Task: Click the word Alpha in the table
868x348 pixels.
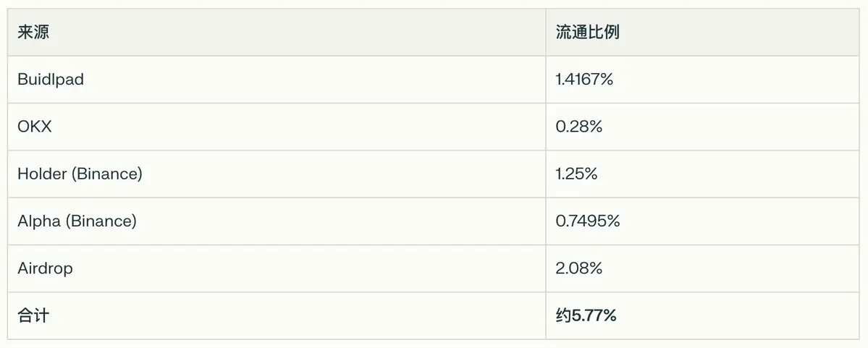Action: 39,221
